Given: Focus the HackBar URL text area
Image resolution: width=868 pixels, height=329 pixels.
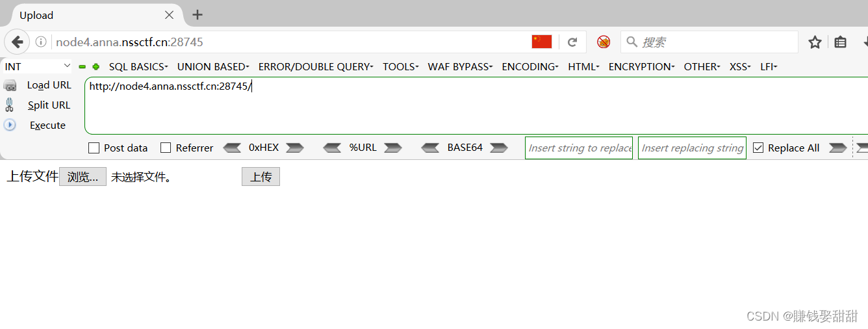Looking at the screenshot, I should 476,105.
